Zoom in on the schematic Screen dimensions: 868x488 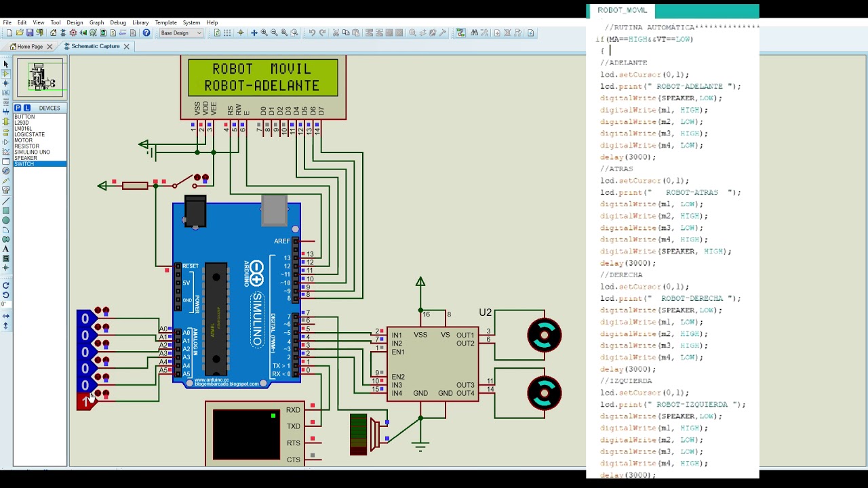pyautogui.click(x=264, y=33)
